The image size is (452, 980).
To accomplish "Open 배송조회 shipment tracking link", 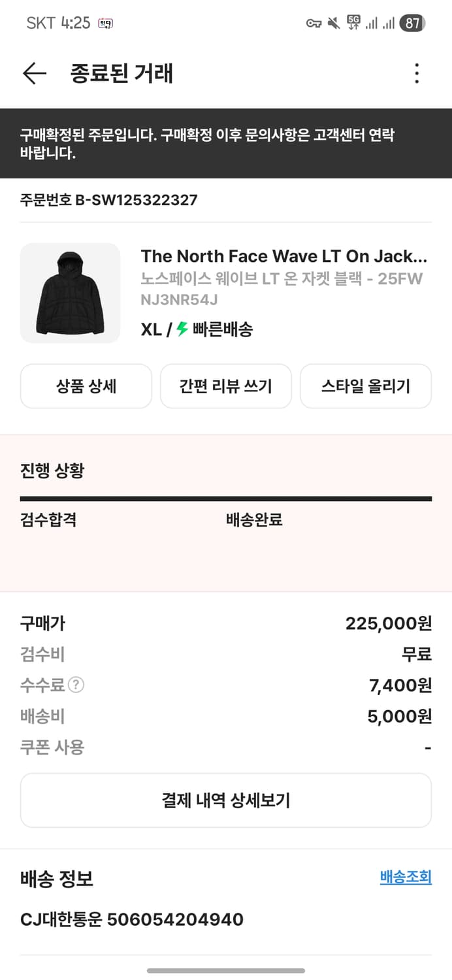I will point(405,879).
